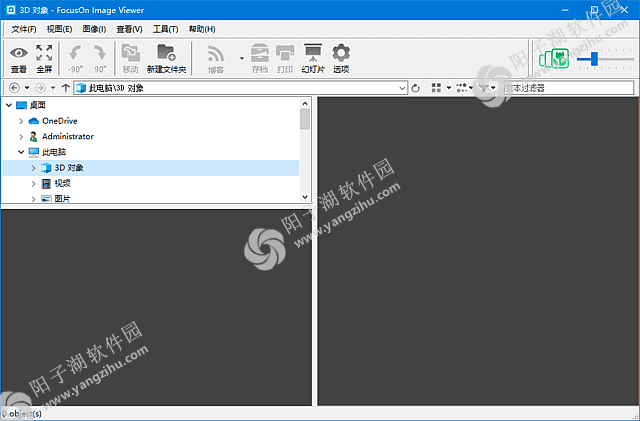The image size is (640, 421).
Task: Open the 查看(V) menu
Action: (129, 29)
